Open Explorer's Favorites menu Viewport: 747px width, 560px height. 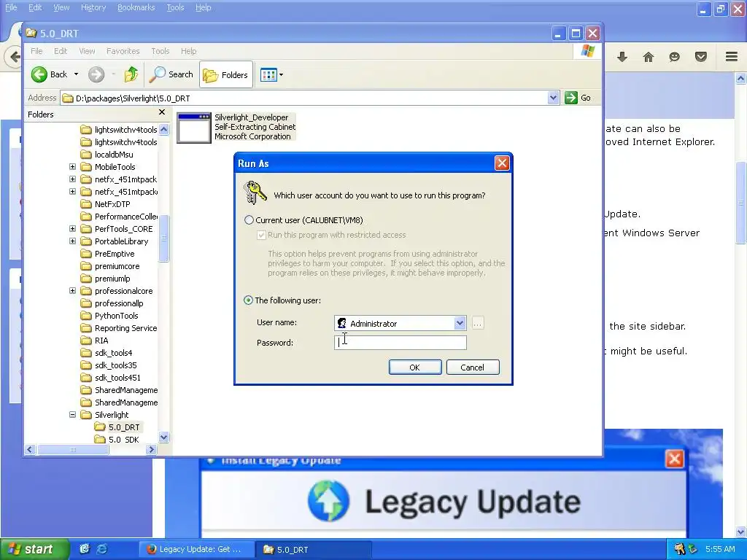click(123, 51)
